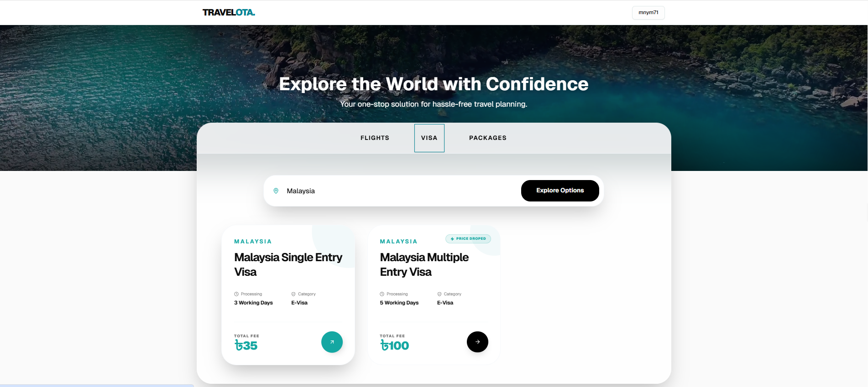Click the clock icon on Multiple Entry card
Screen dimensions: 868x387
tap(382, 294)
